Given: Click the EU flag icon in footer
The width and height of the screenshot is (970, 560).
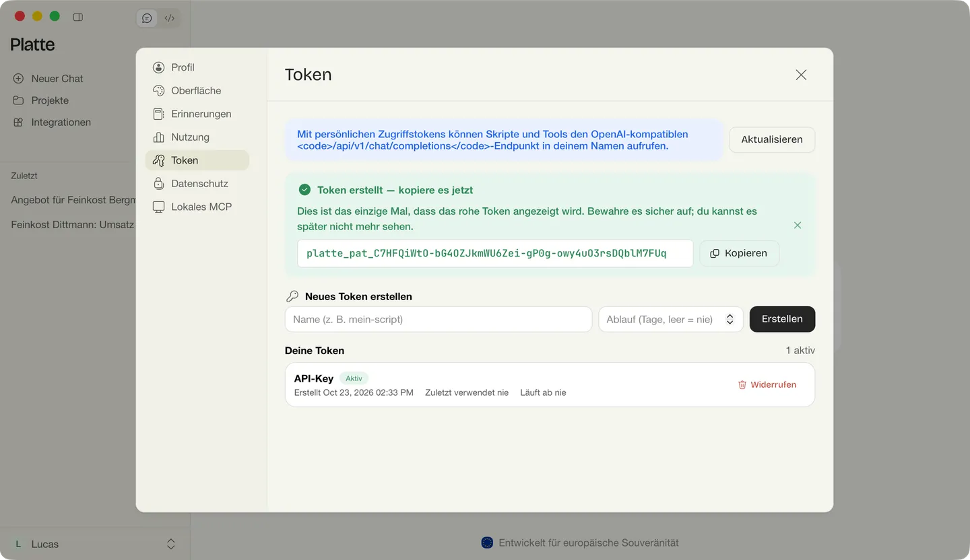Looking at the screenshot, I should click(487, 542).
